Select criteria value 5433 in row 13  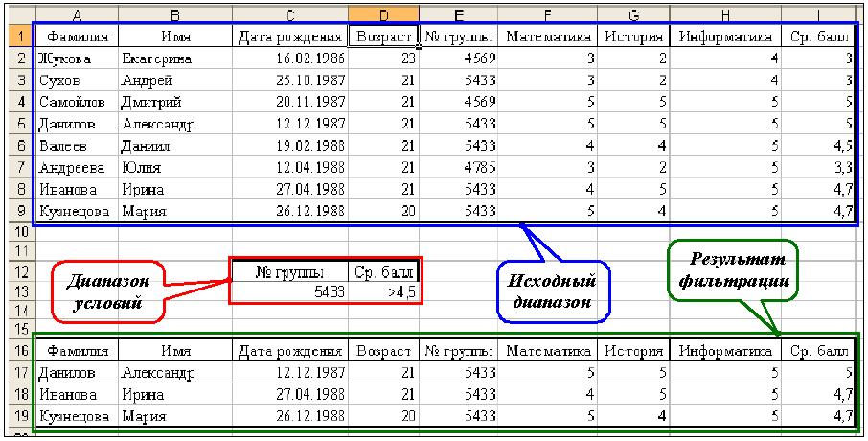coord(290,291)
